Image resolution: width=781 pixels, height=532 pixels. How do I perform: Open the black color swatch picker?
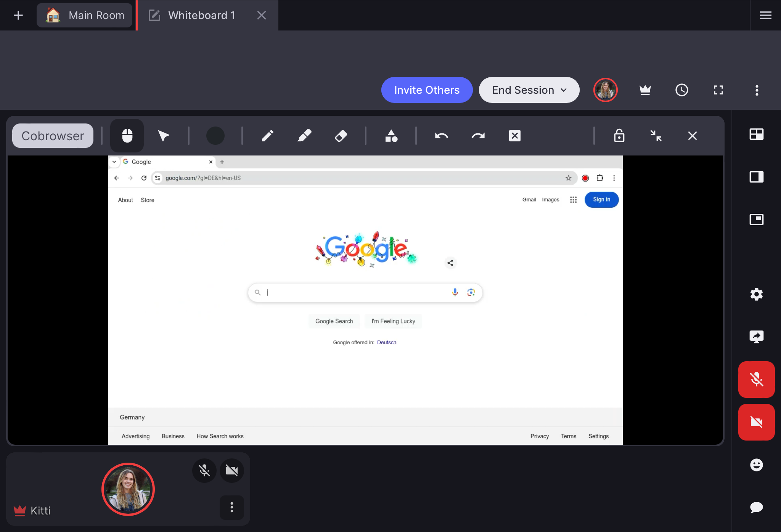pos(215,136)
